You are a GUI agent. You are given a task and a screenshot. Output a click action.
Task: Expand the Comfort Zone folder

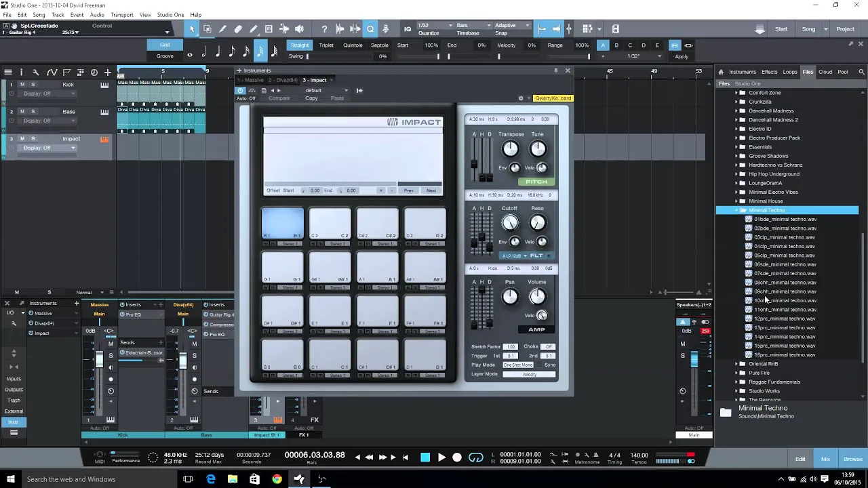click(x=736, y=93)
